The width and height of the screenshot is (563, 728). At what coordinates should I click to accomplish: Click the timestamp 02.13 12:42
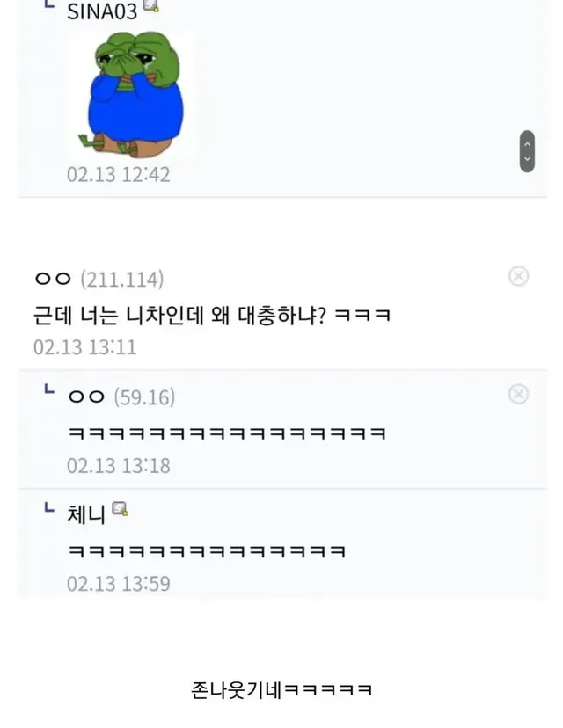tap(118, 174)
